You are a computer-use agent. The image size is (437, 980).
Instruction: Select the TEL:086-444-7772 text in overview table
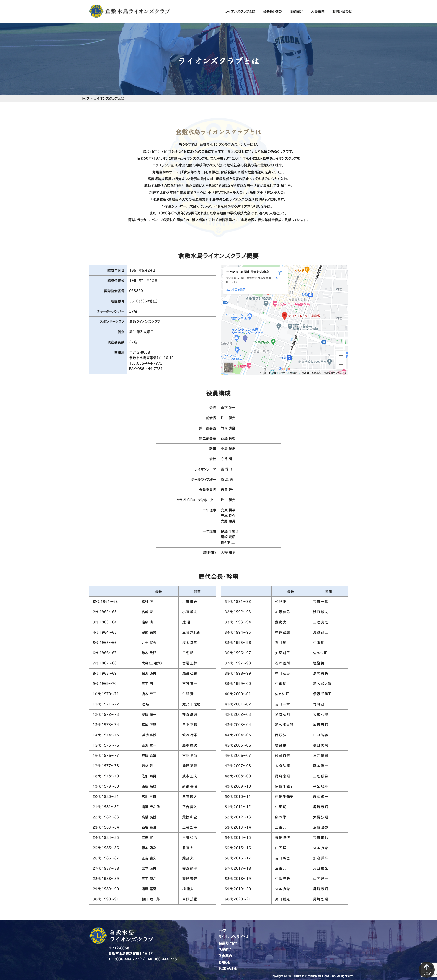click(x=146, y=363)
